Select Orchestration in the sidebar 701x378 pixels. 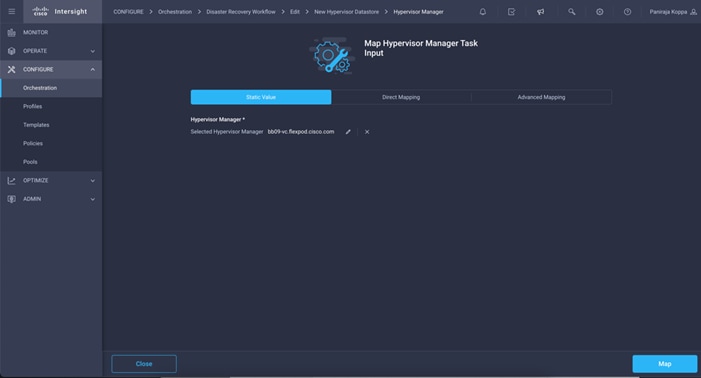point(51,88)
